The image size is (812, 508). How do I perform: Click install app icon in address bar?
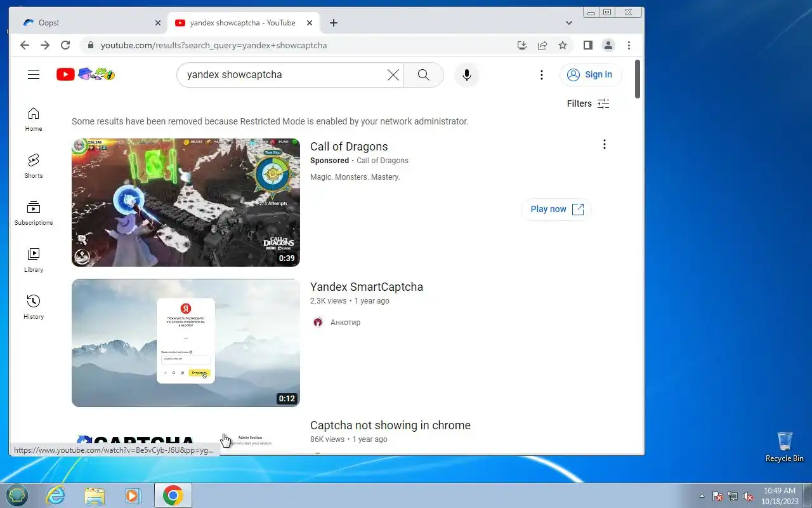[522, 45]
